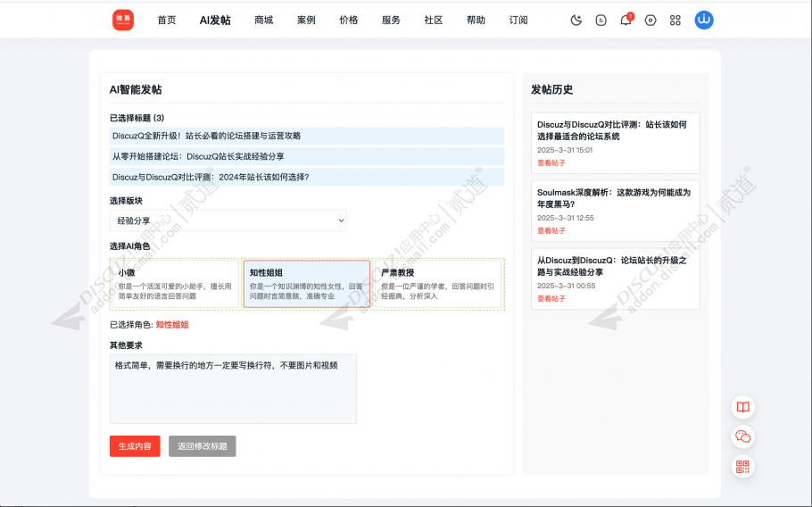The width and height of the screenshot is (812, 507).
Task: Click into the 其他要求 text area
Action: pyautogui.click(x=233, y=389)
